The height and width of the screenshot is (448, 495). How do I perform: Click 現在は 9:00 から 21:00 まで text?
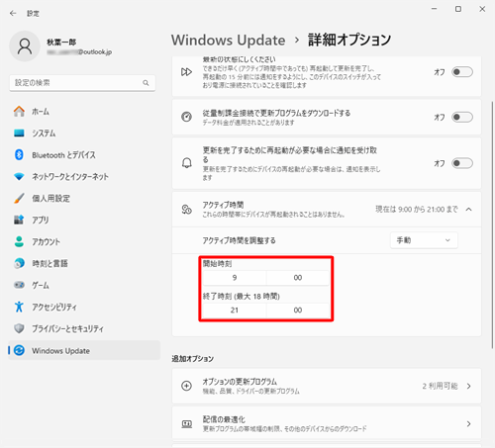point(417,210)
